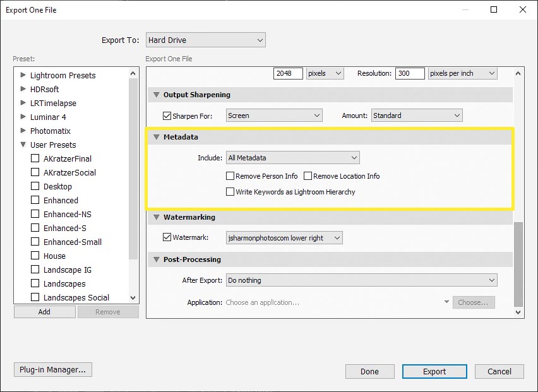
Task: Open the Watermark preset dropdown
Action: tap(284, 238)
